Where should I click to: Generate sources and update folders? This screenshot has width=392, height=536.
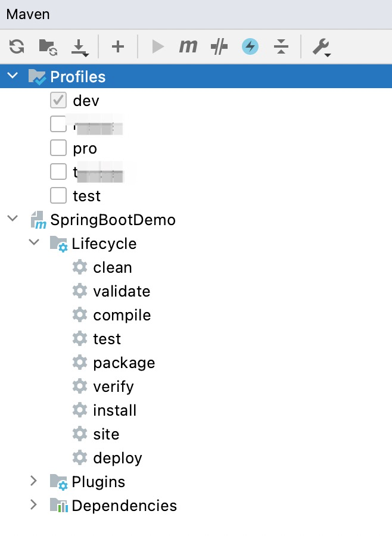47,46
